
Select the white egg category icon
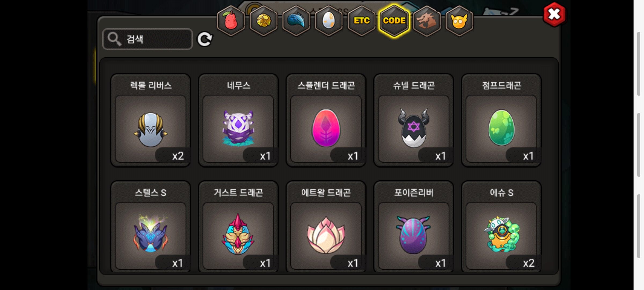329,21
